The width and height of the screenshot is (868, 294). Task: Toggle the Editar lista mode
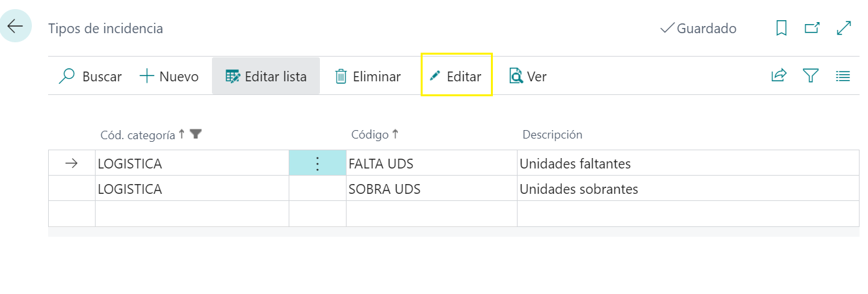(266, 76)
